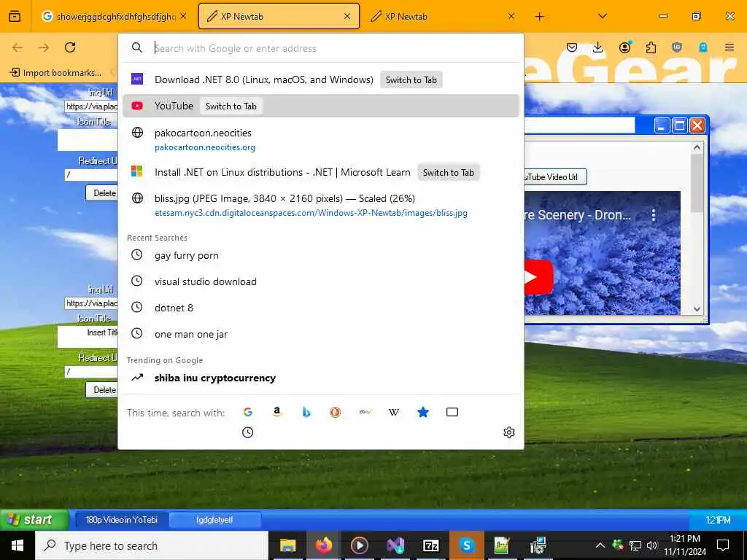Select recent search one man one jar
747x560 pixels.
click(321, 334)
